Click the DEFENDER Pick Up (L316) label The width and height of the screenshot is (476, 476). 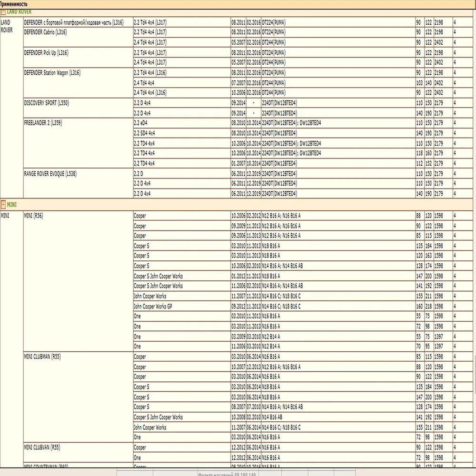[x=50, y=53]
